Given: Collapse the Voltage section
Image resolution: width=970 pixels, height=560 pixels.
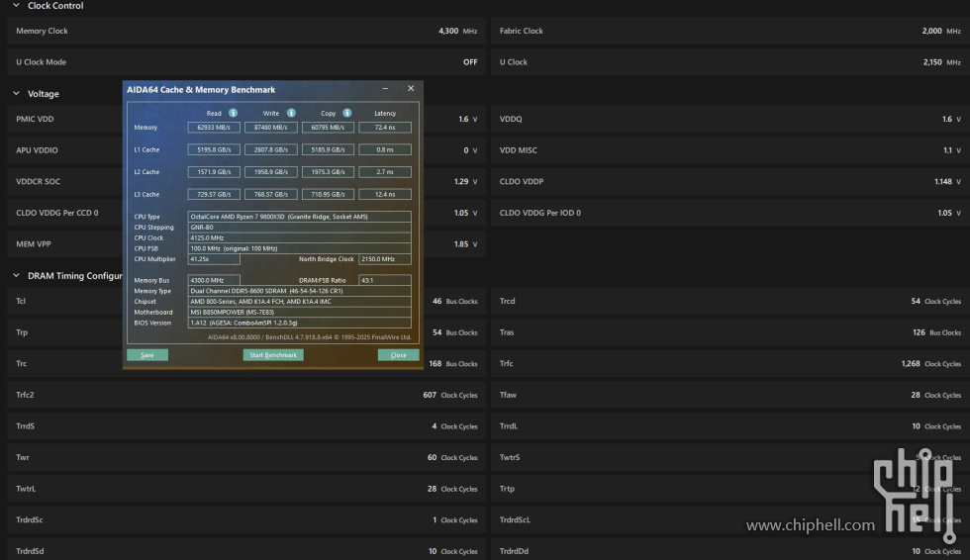Looking at the screenshot, I should 16,94.
